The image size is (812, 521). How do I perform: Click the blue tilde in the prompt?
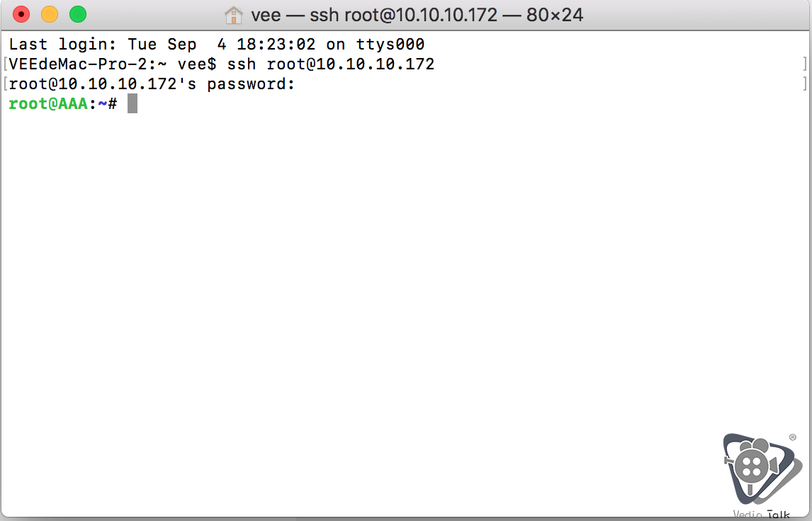pos(103,104)
